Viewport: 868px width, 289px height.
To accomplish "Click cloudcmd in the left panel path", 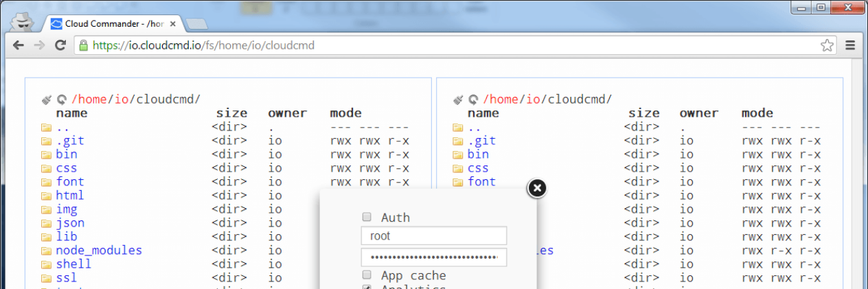I will click(165, 99).
